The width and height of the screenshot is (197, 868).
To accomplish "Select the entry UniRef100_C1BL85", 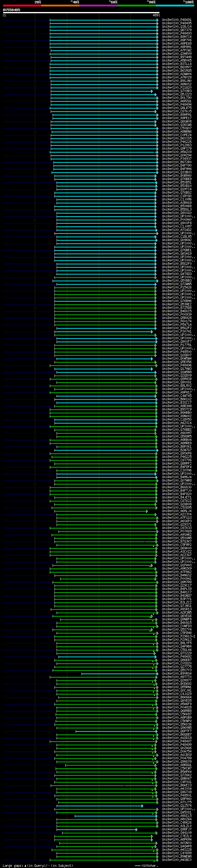I will 176,236.
